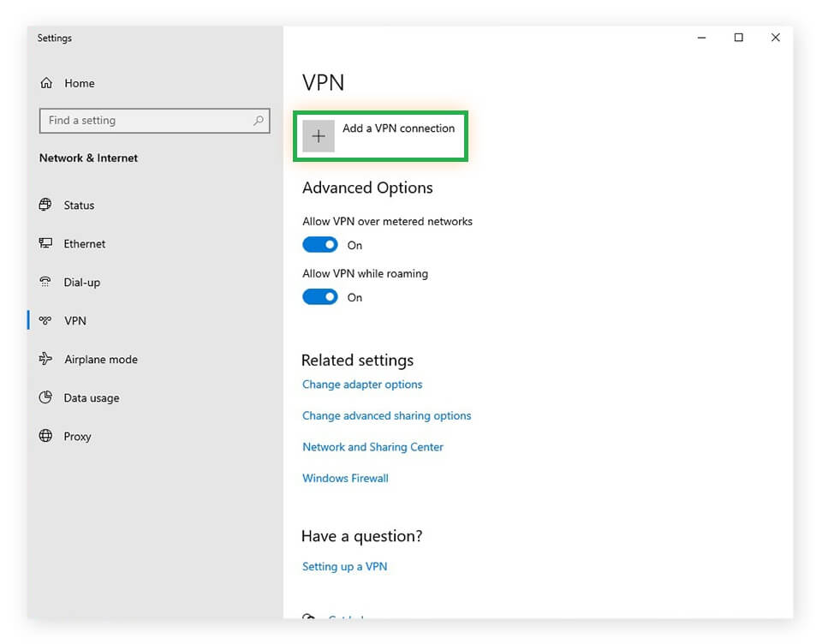
Task: Open Change advanced sharing options
Action: 386,415
